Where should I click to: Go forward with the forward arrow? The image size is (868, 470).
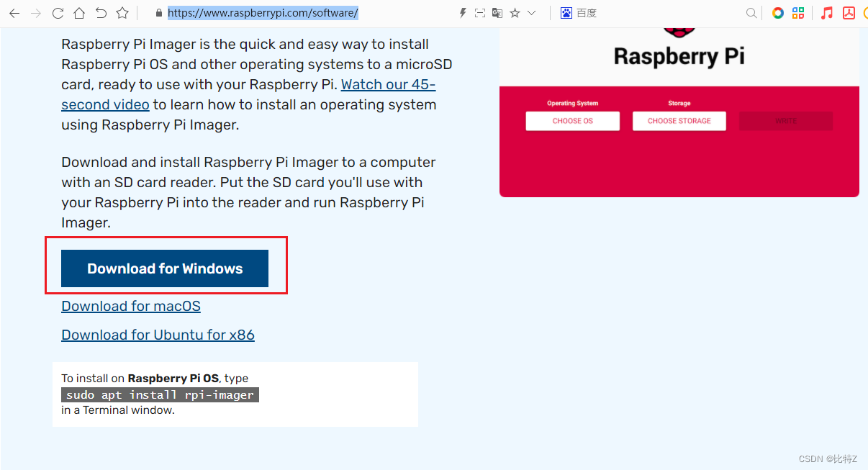36,13
